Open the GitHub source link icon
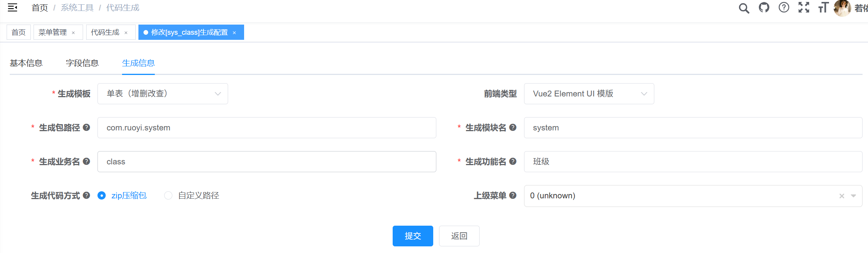The width and height of the screenshot is (868, 253). point(764,7)
